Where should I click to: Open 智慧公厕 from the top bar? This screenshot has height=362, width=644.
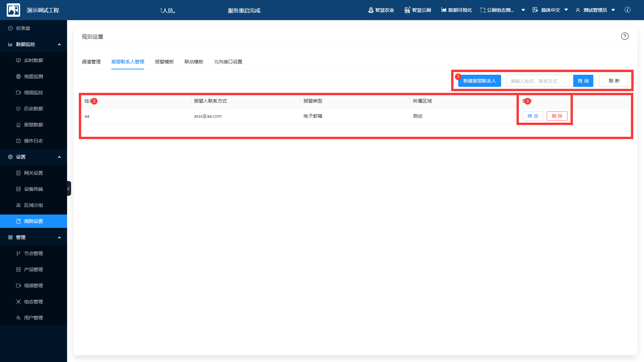(418, 10)
